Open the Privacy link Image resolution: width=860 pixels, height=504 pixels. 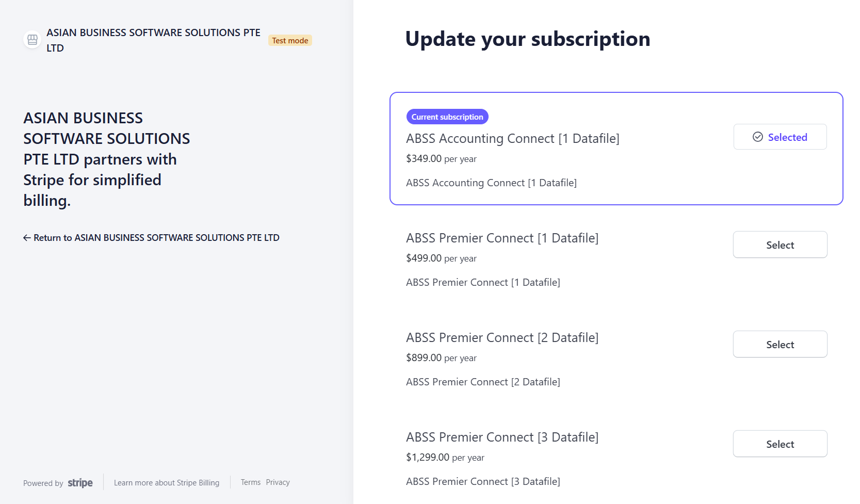pos(278,482)
